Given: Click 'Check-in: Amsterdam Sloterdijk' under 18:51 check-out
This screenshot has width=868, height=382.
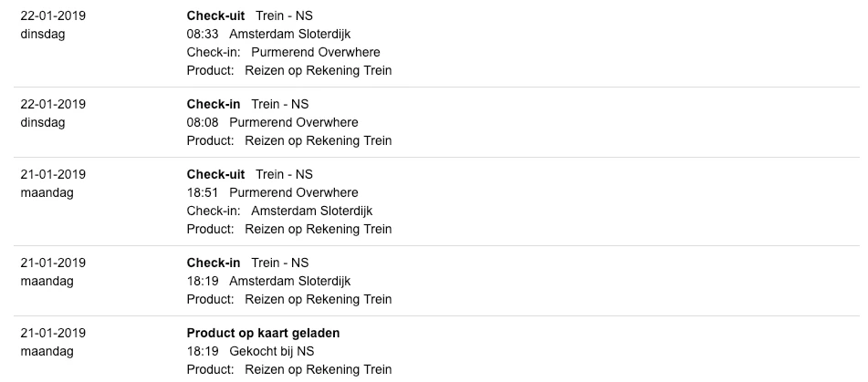Looking at the screenshot, I should 279,211.
